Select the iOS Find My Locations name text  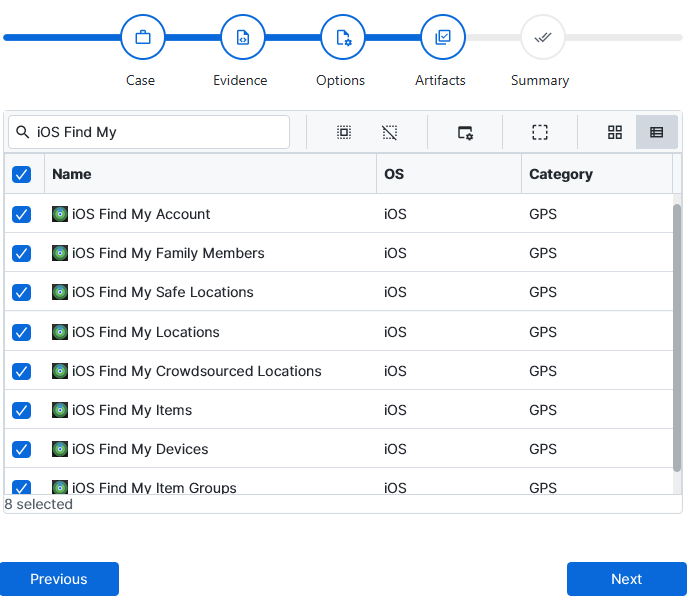click(146, 332)
